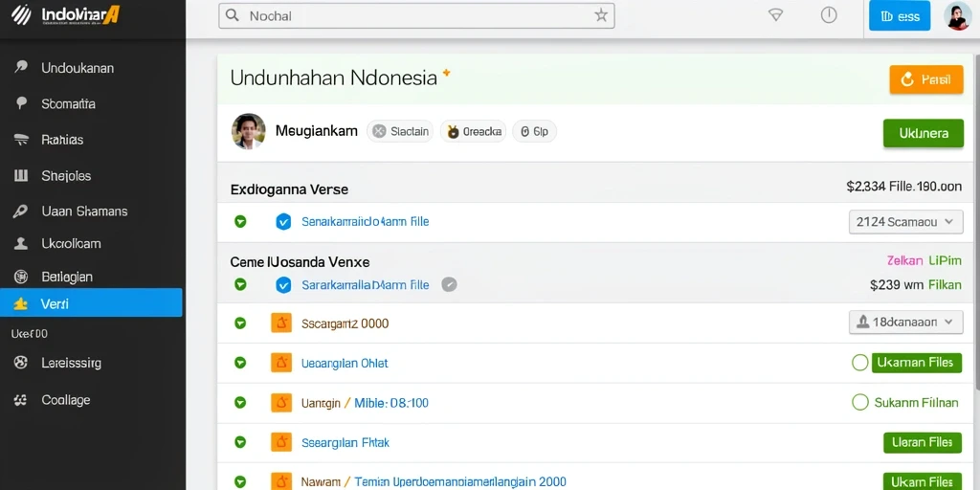
Task: Open the wifi signal icon in header
Action: [x=775, y=15]
